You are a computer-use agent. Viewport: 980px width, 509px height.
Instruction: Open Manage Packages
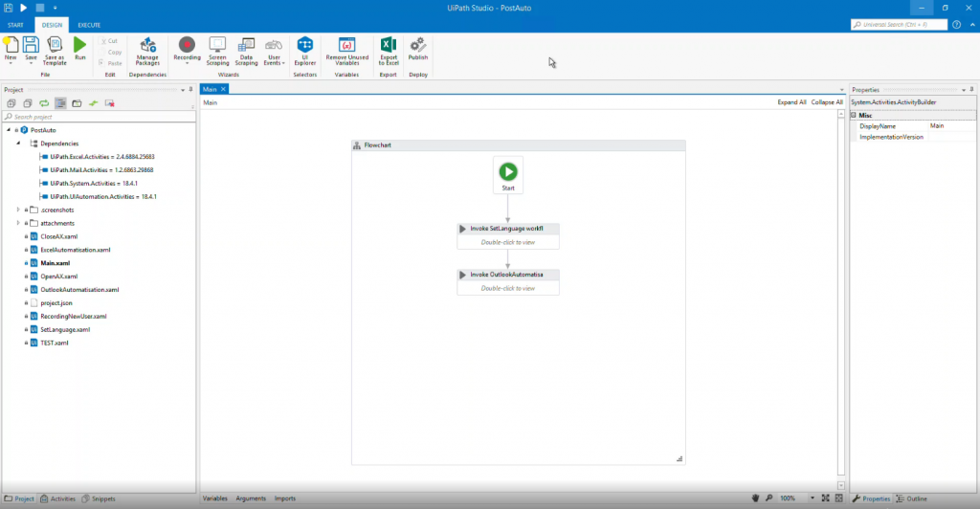[x=147, y=51]
